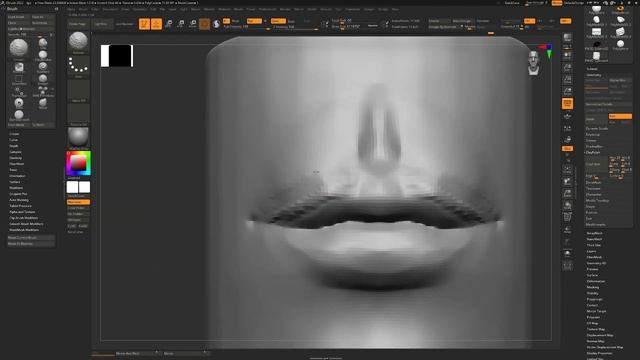
Task: Enable the Rotate transform mode icon
Action: pyautogui.click(x=193, y=24)
